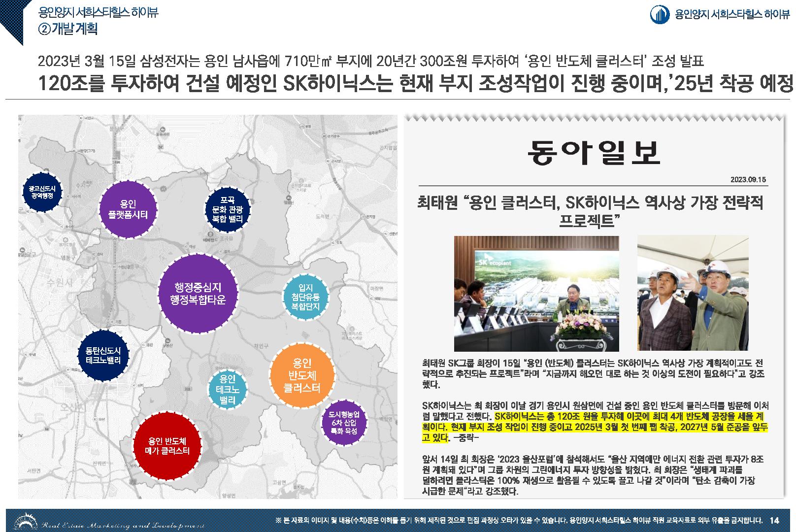This screenshot has width=796, height=532.
Task: Click the article date 2023.09.15
Action: (749, 180)
